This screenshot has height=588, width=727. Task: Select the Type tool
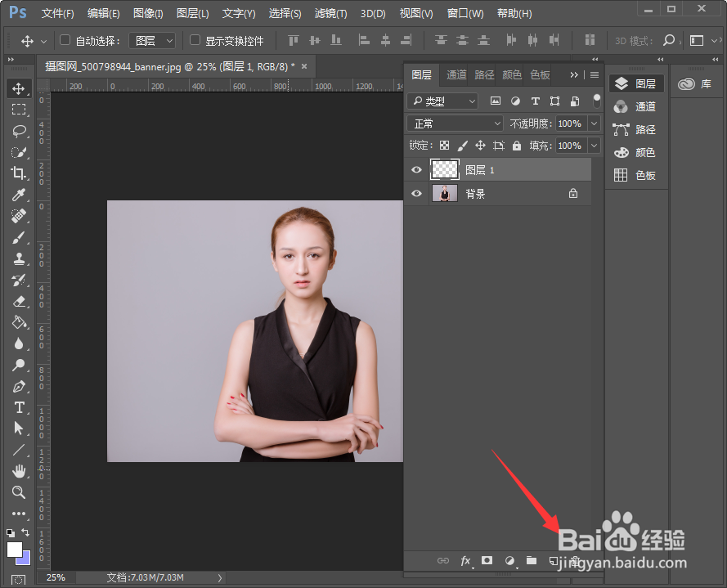click(19, 407)
